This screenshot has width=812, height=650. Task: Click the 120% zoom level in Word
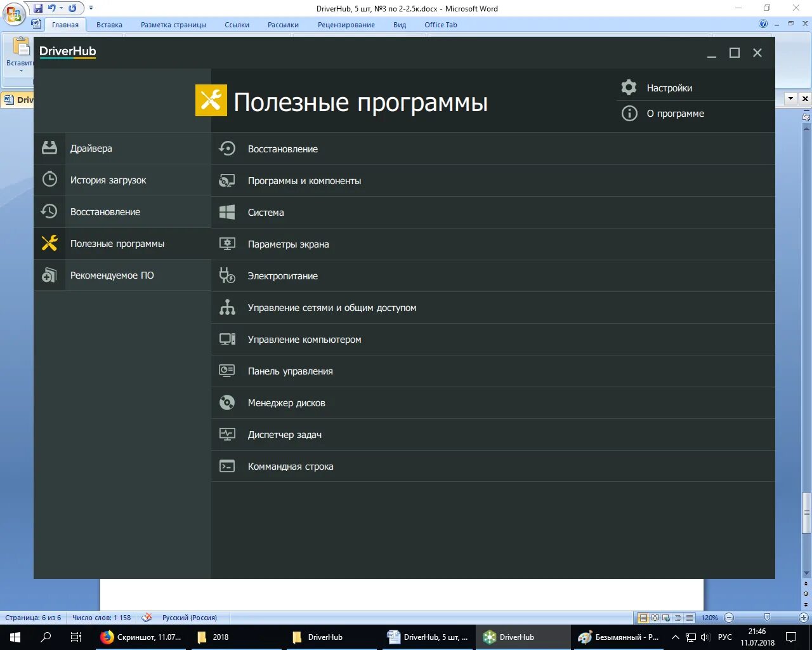pos(709,618)
